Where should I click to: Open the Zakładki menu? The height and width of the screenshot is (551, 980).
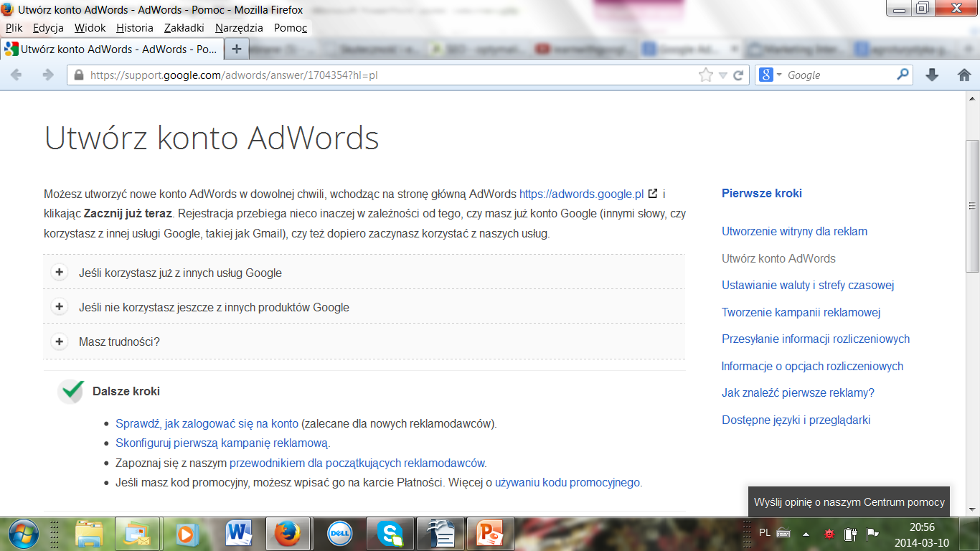(184, 28)
